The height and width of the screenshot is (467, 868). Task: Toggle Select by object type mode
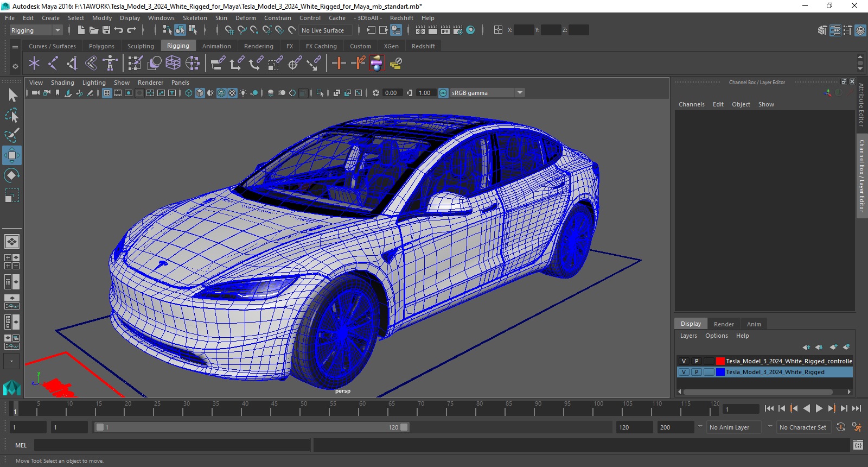180,30
